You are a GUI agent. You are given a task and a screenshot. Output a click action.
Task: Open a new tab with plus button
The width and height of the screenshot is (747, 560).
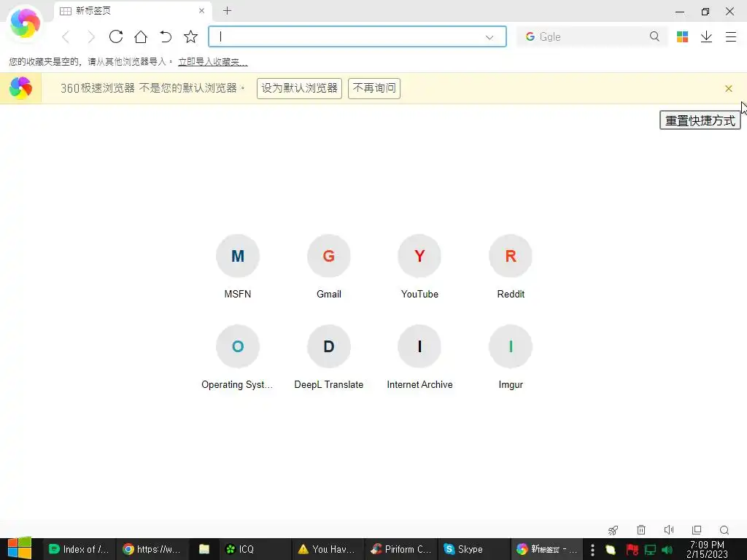point(228,10)
